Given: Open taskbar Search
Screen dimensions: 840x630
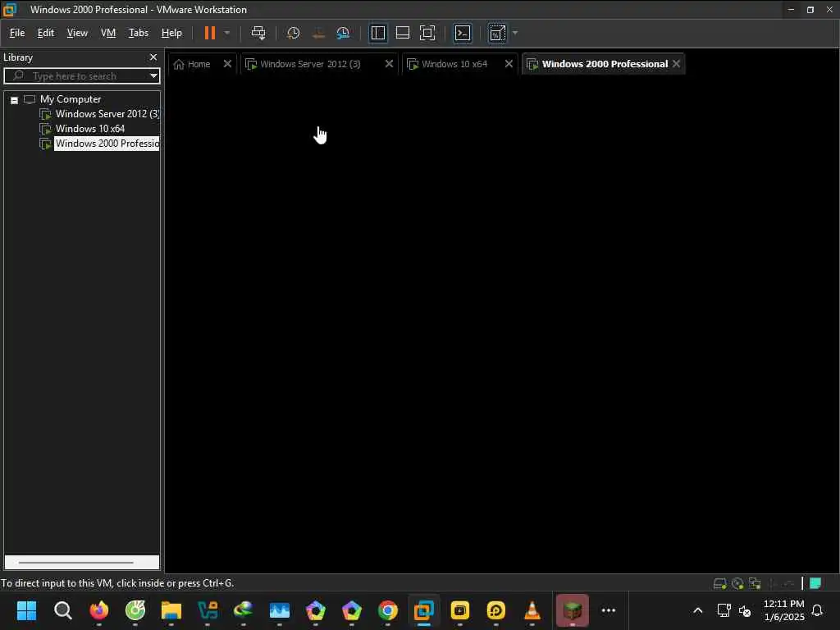Looking at the screenshot, I should [x=62, y=610].
